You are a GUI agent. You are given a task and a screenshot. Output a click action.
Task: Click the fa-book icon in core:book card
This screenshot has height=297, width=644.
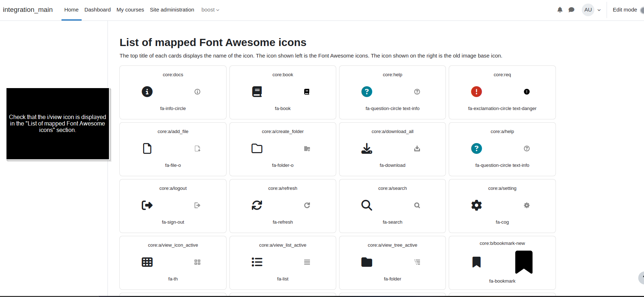tap(257, 92)
